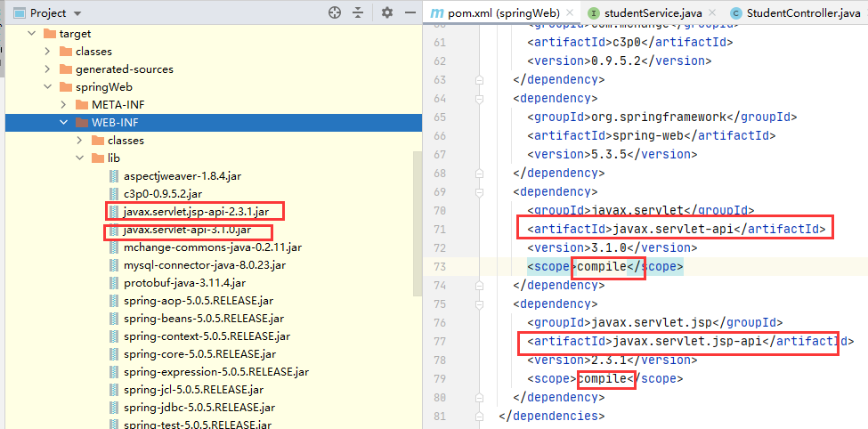Fold the dependency block at line 75
Viewport: 868px width, 429px height.
click(x=479, y=304)
